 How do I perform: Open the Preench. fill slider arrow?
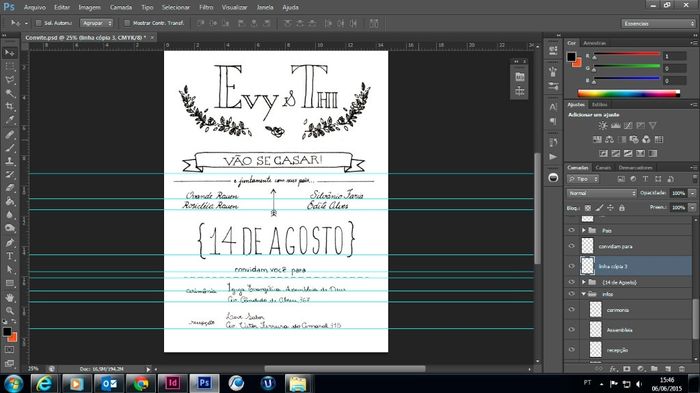pos(692,208)
